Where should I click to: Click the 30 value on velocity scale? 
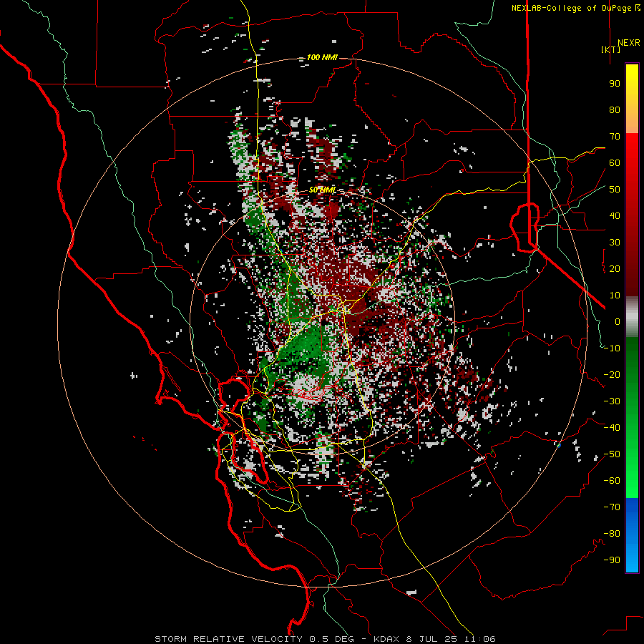[x=615, y=243]
